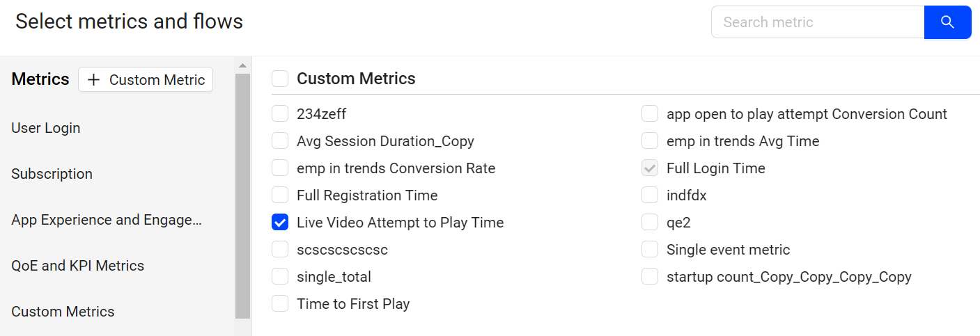This screenshot has width=980, height=336.
Task: Open QoE and KPI Metrics category
Action: coord(78,266)
